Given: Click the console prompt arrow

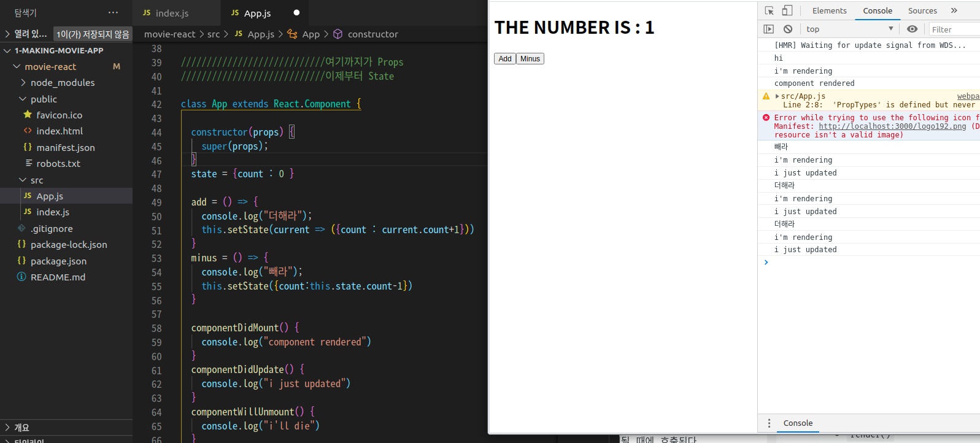Looking at the screenshot, I should tap(766, 262).
